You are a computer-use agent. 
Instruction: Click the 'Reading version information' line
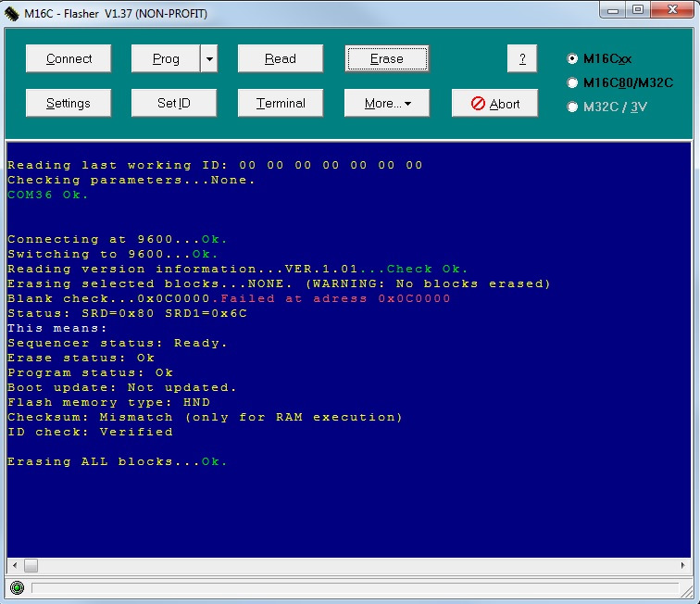[x=238, y=269]
